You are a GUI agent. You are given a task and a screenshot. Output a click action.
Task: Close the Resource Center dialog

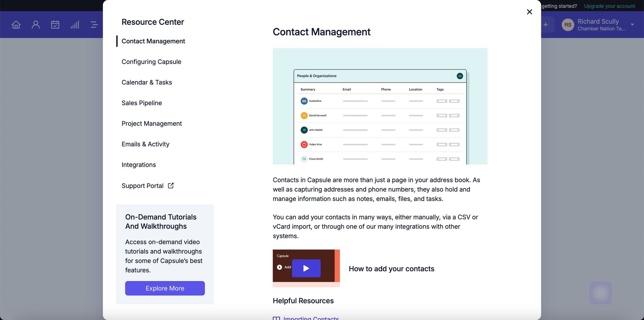pyautogui.click(x=529, y=12)
